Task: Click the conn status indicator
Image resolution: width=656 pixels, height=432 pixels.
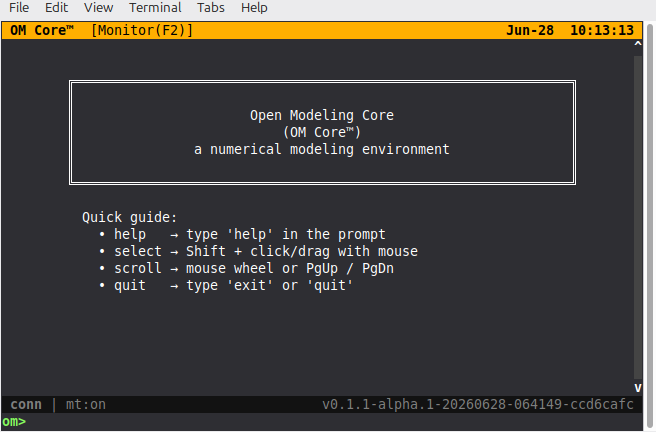Action: click(x=26, y=404)
